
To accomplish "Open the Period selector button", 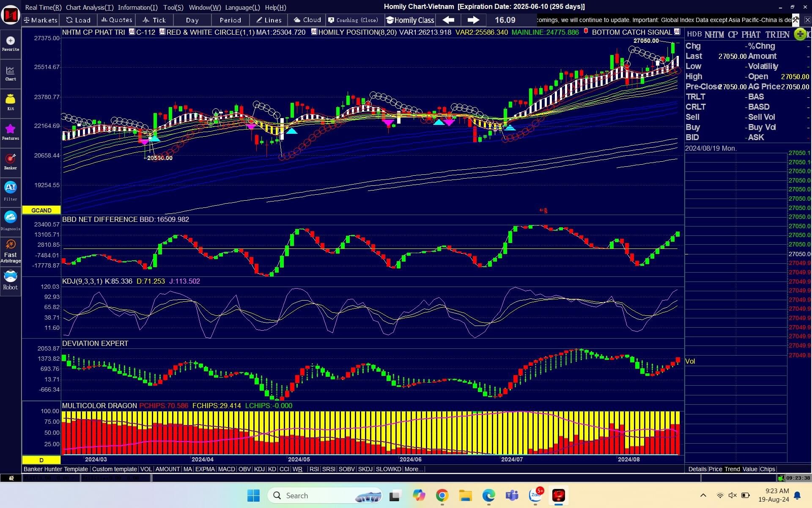I will (x=230, y=20).
